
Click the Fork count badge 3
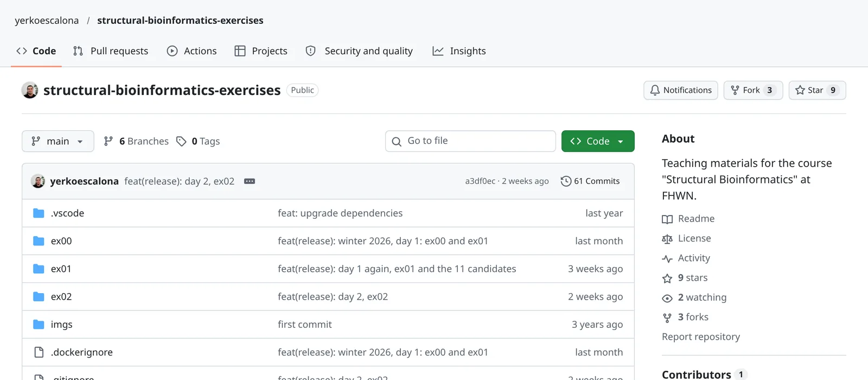click(x=769, y=90)
